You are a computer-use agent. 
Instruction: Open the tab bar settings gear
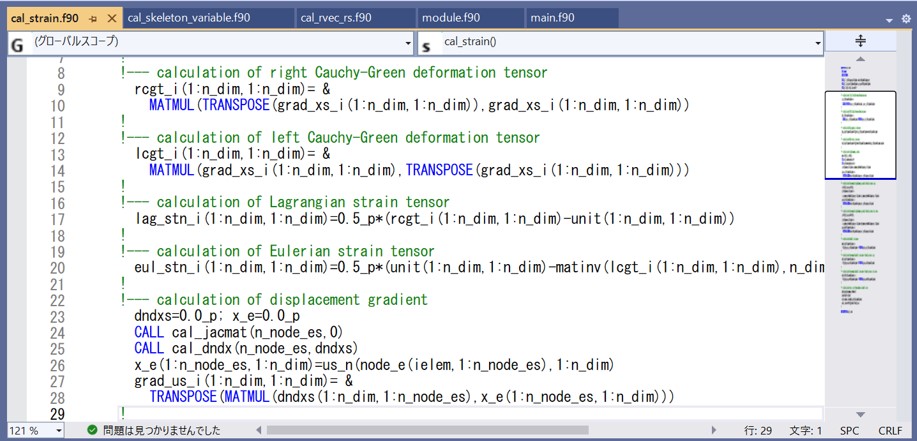pyautogui.click(x=906, y=19)
